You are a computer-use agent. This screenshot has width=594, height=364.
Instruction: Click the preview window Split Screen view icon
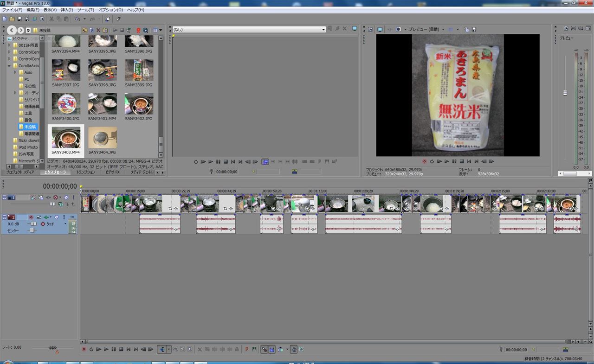click(398, 29)
